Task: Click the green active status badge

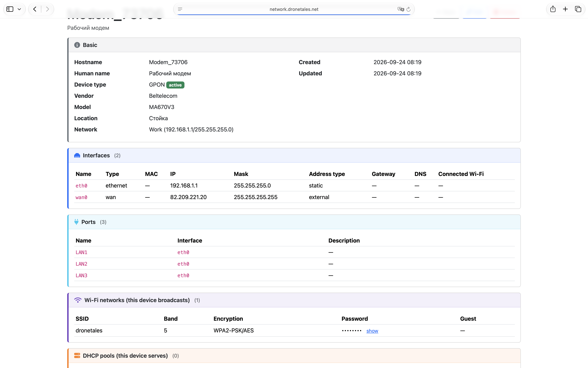Action: click(175, 85)
